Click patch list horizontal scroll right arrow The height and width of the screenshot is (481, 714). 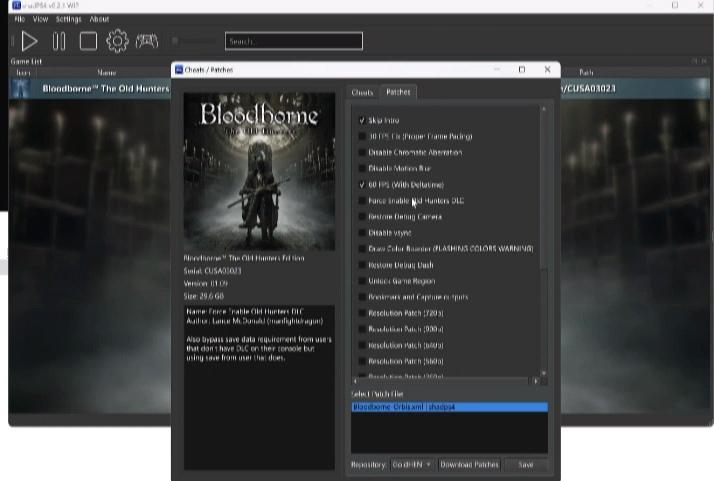[536, 381]
